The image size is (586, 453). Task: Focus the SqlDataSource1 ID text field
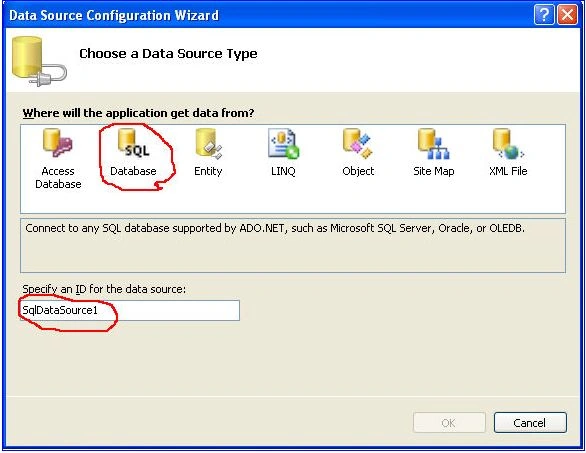click(130, 310)
